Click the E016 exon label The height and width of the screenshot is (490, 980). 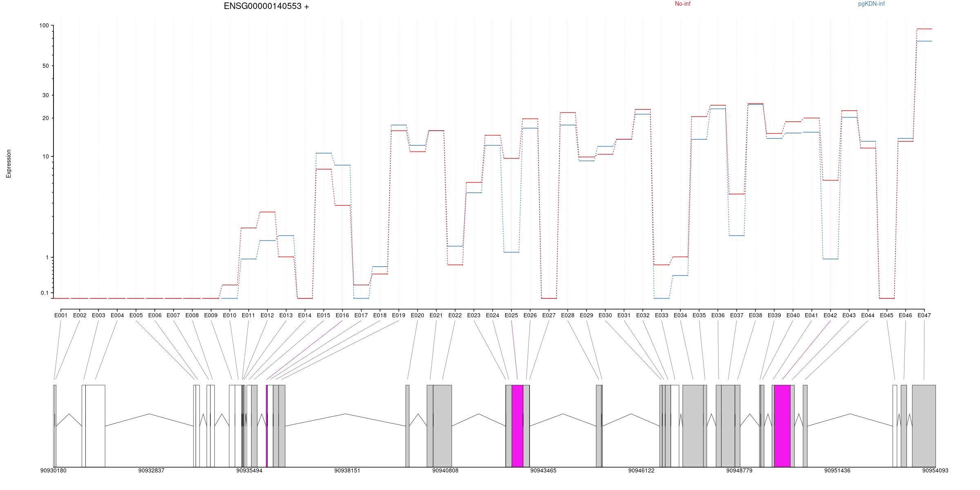[342, 315]
